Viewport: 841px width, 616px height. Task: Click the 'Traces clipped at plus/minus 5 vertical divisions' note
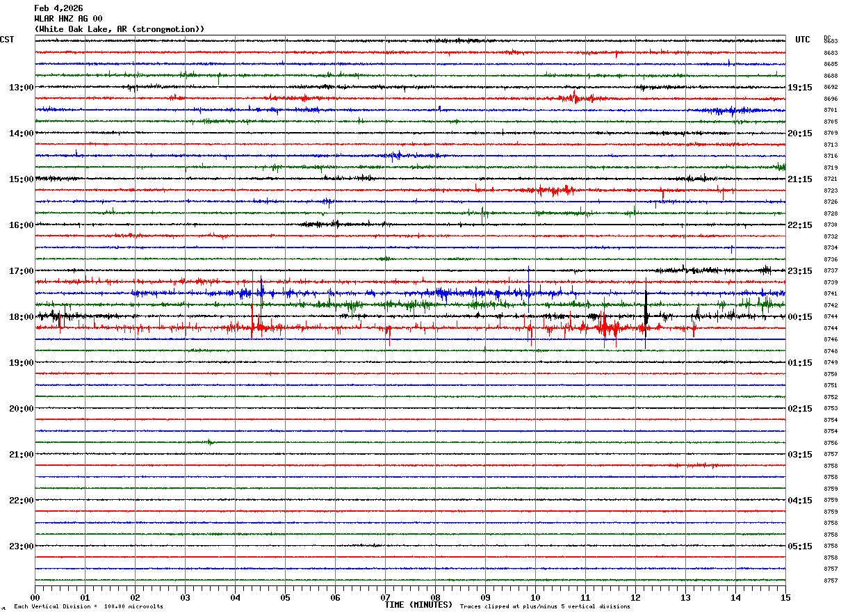tap(545, 607)
